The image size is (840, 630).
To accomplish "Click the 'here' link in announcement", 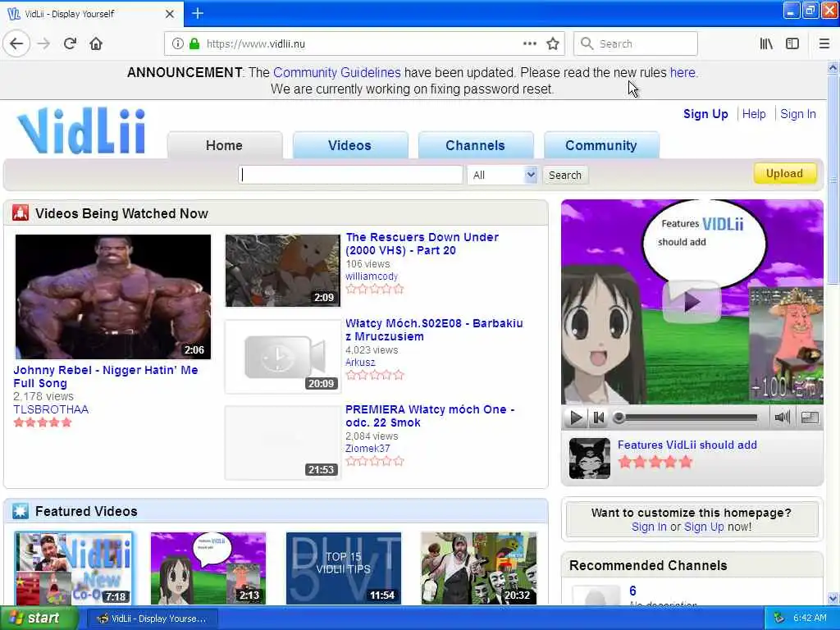I will (x=682, y=72).
